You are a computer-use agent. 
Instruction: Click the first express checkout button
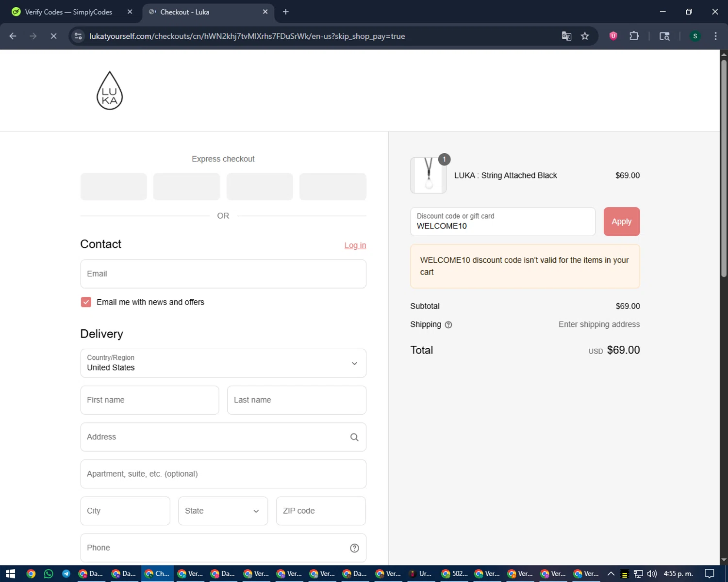tap(114, 187)
